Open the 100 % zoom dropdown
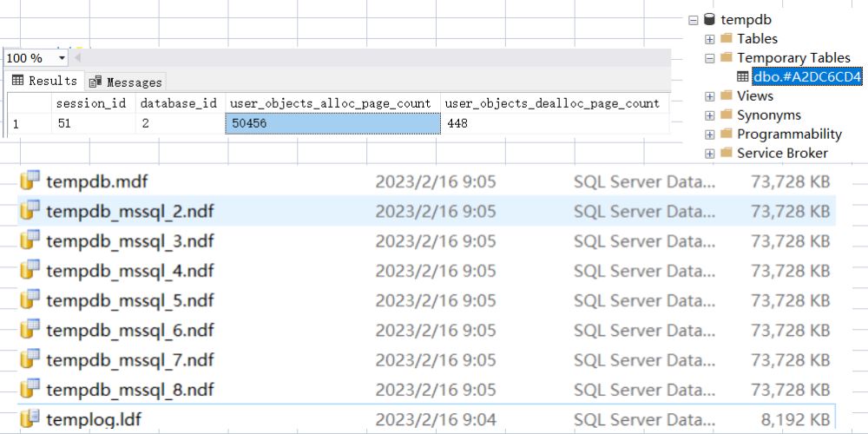The image size is (868, 434). click(62, 58)
